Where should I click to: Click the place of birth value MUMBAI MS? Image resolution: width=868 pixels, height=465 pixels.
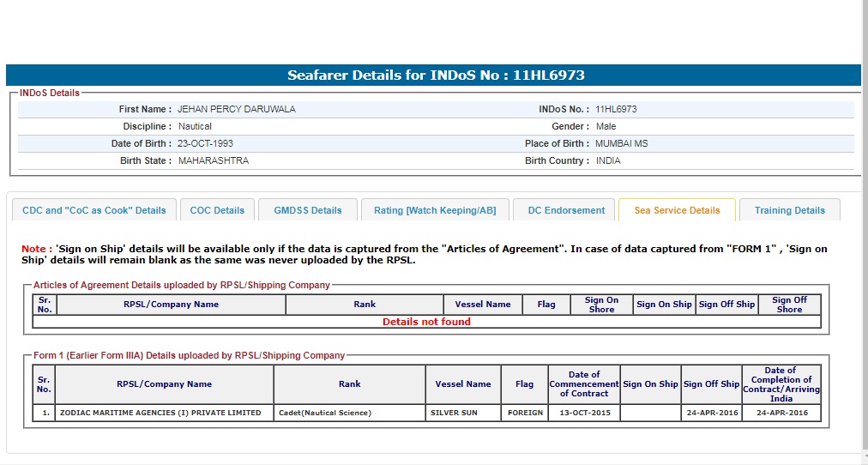(622, 144)
